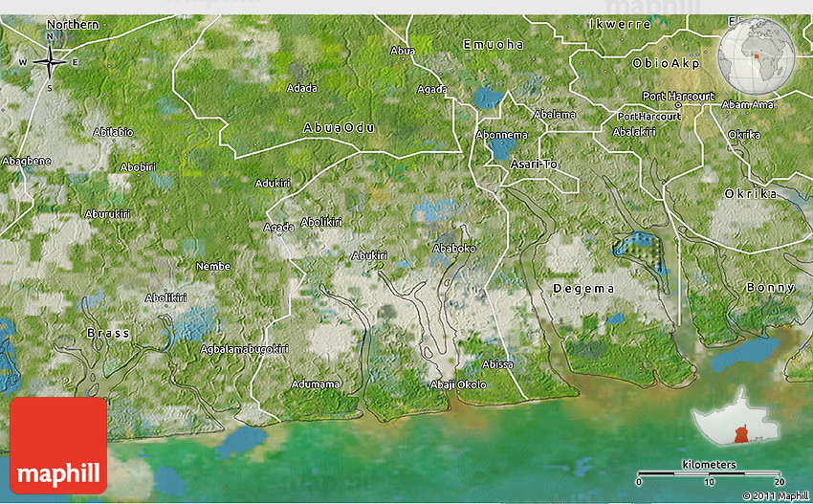The width and height of the screenshot is (813, 504).
Task: Click the Bonny region label
Action: pyautogui.click(x=770, y=288)
